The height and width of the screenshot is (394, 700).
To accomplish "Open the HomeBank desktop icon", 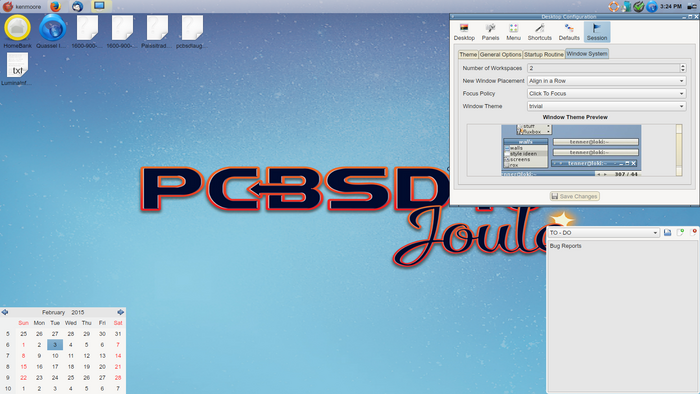I will pyautogui.click(x=17, y=31).
